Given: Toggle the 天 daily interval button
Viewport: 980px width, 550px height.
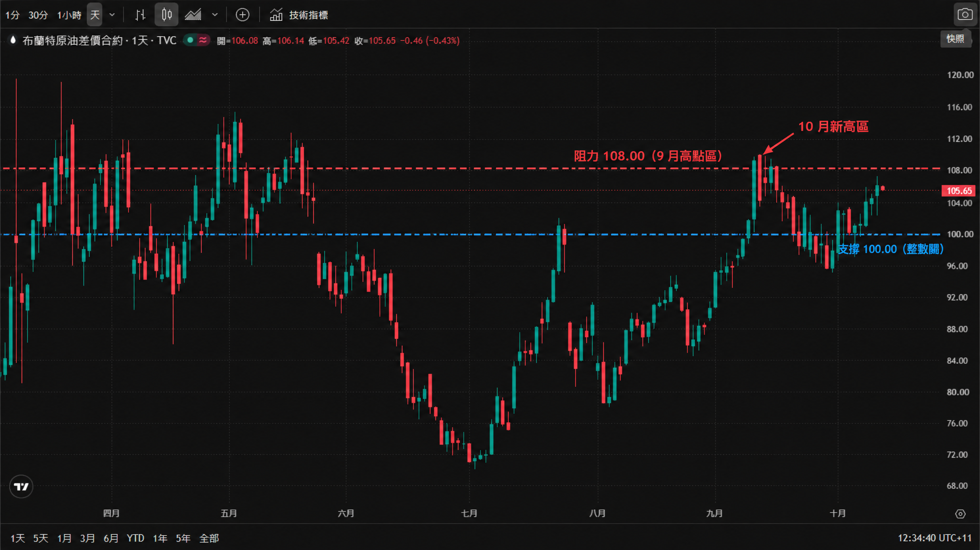Looking at the screenshot, I should (x=95, y=15).
